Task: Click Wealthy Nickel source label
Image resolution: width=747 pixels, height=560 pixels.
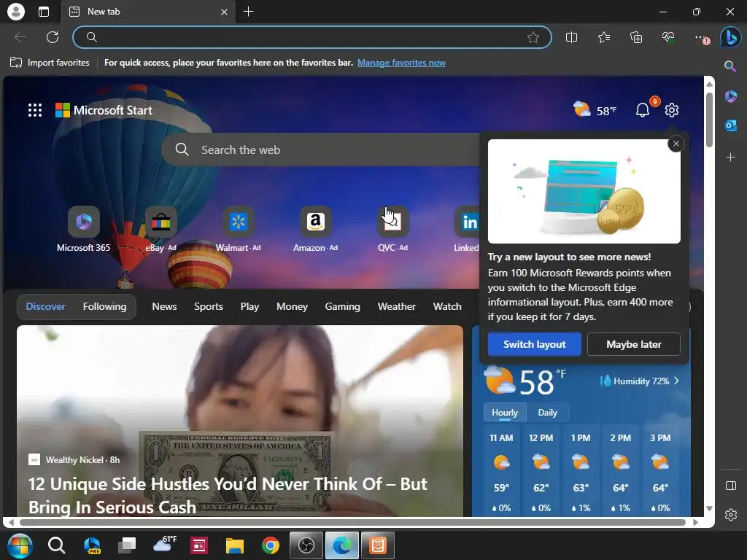Action: [x=74, y=459]
